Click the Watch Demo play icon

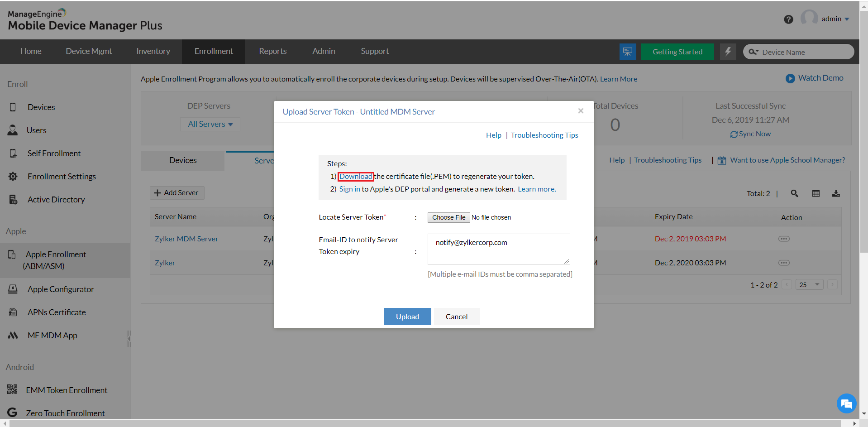790,78
